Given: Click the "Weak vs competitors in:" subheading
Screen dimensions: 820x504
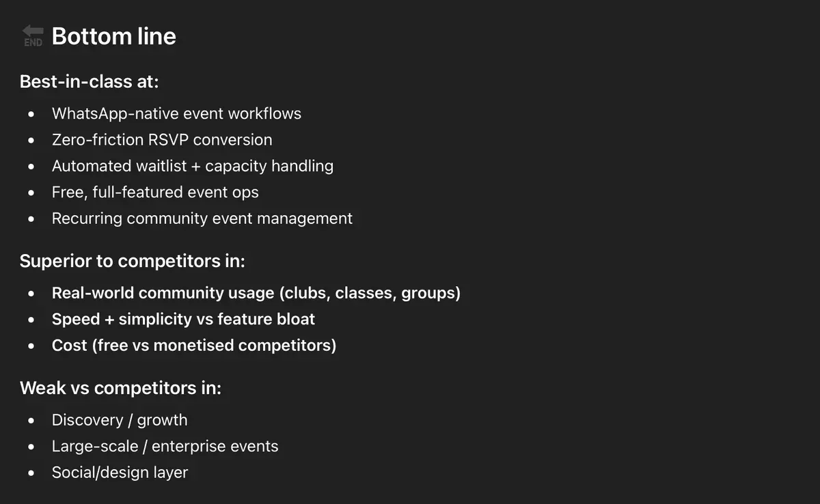Looking at the screenshot, I should [x=120, y=388].
